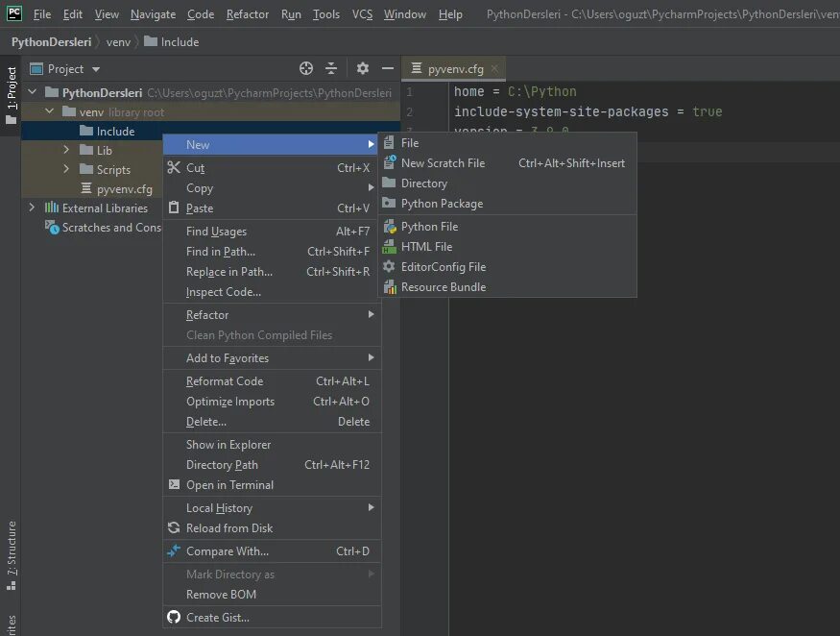The height and width of the screenshot is (636, 840).
Task: Open the Tools menu
Action: [x=325, y=14]
